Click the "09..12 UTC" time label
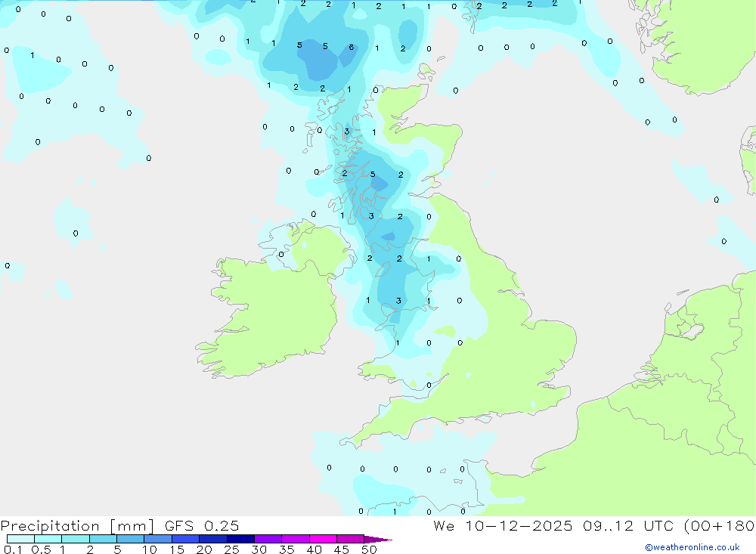Image resolution: width=756 pixels, height=554 pixels. [x=627, y=525]
